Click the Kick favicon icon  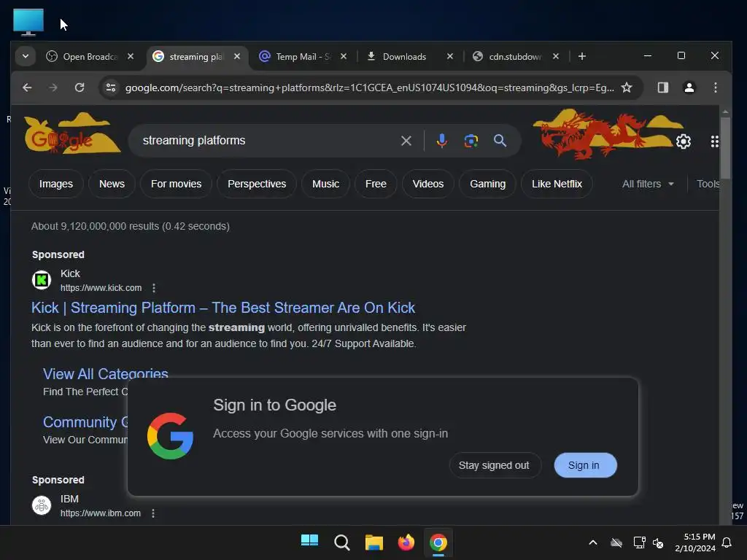pos(42,280)
